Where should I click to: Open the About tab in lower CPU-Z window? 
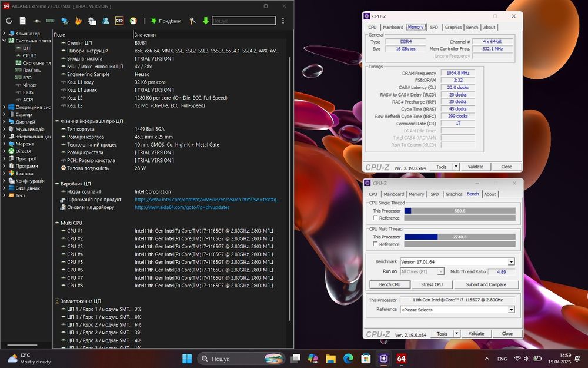click(490, 194)
